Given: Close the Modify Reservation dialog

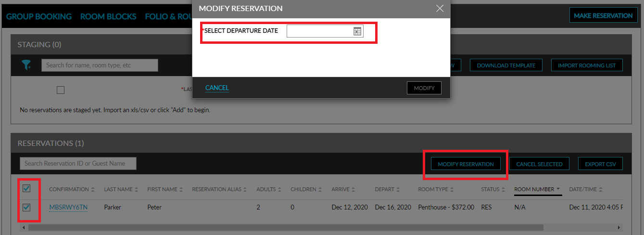Looking at the screenshot, I should 439,9.
